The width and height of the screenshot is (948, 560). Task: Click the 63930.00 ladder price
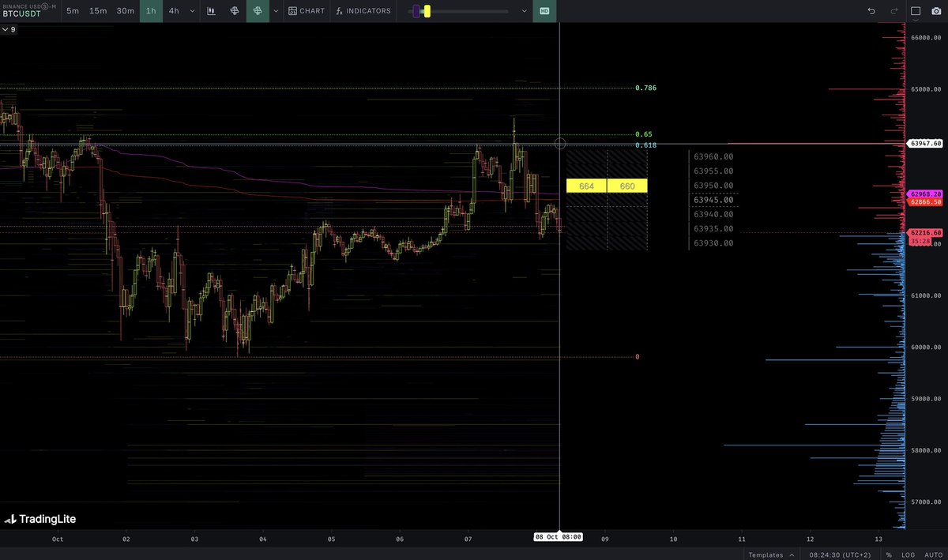(713, 243)
